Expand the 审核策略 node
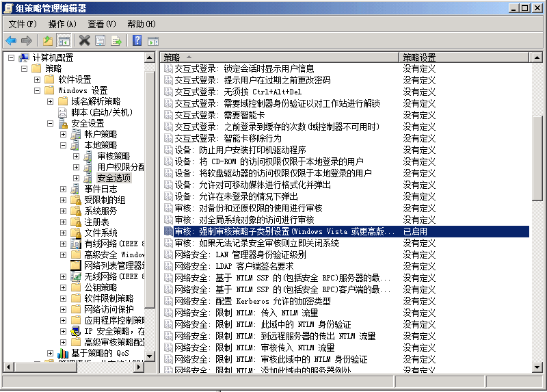 coord(76,157)
